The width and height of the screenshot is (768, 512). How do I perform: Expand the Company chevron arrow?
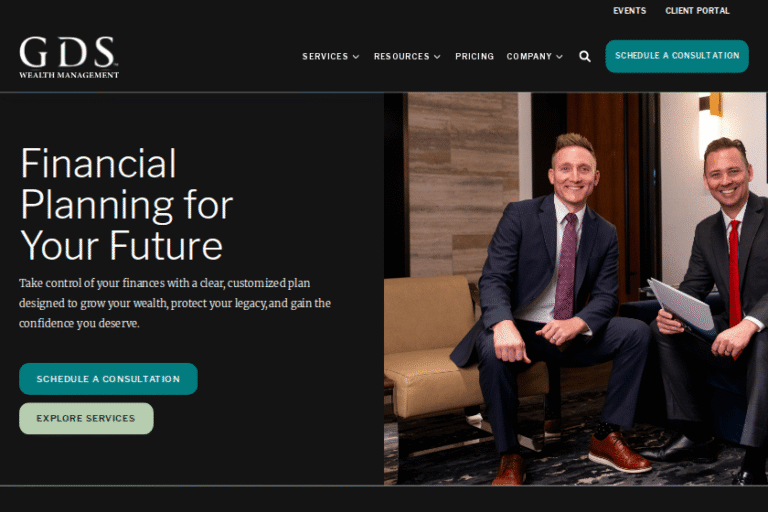pos(559,57)
